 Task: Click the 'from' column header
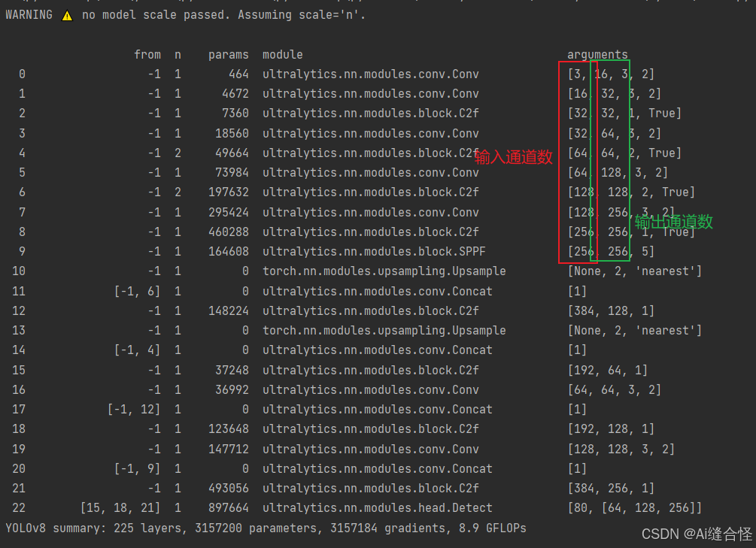(x=147, y=54)
